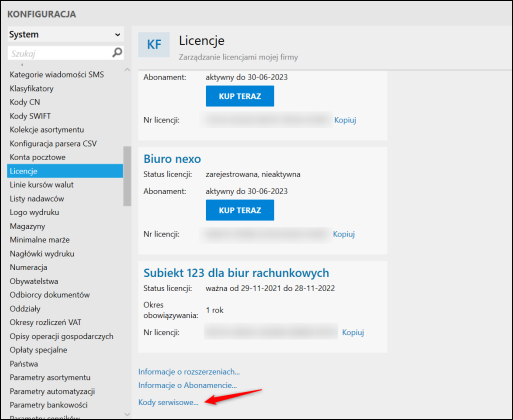The width and height of the screenshot is (513, 420).
Task: Select Parametry automatyzacji
Action: click(52, 391)
